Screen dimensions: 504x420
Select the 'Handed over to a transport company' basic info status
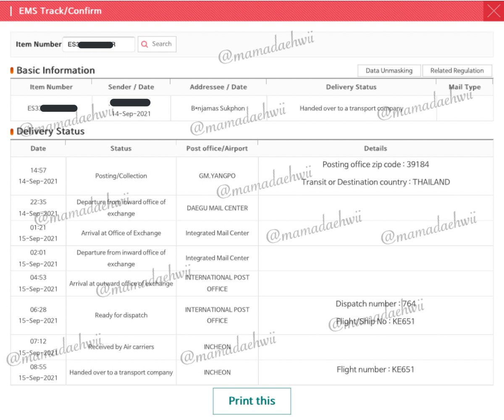click(x=352, y=108)
